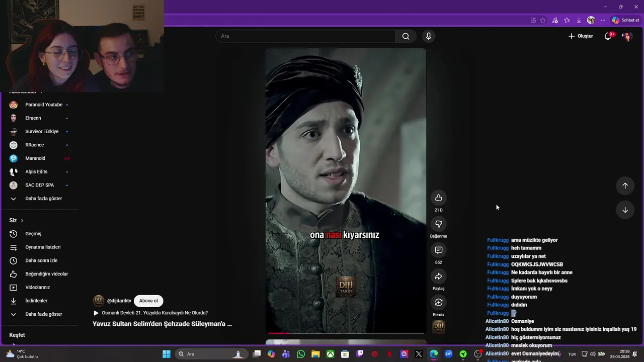The height and width of the screenshot is (362, 644).
Task: Open Edge media control music icon
Action: pyautogui.click(x=555, y=20)
